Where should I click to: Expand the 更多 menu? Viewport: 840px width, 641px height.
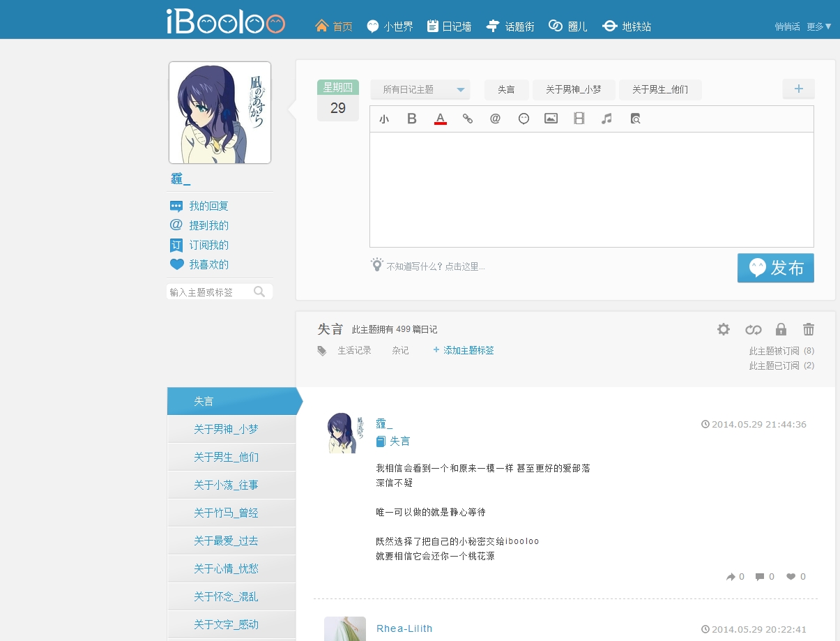click(x=819, y=27)
